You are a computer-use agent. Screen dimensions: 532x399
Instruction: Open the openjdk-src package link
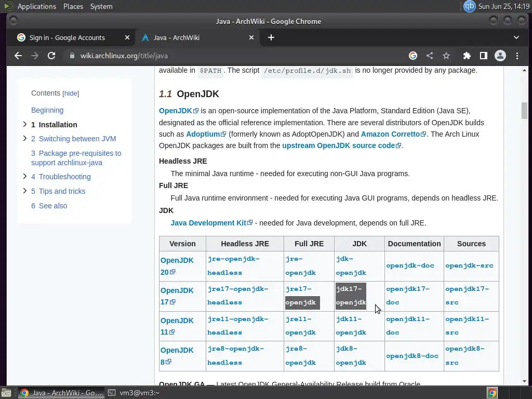[469, 265]
